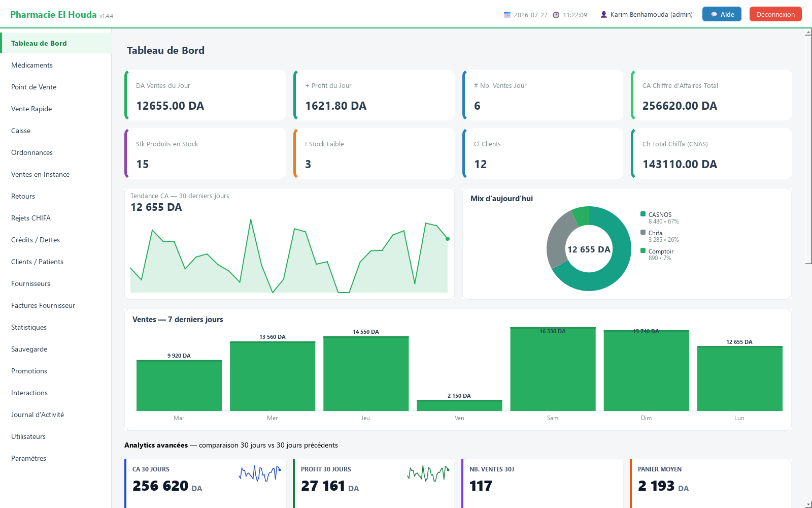The image size is (812, 508).
Task: Open the Aide help button
Action: (722, 14)
